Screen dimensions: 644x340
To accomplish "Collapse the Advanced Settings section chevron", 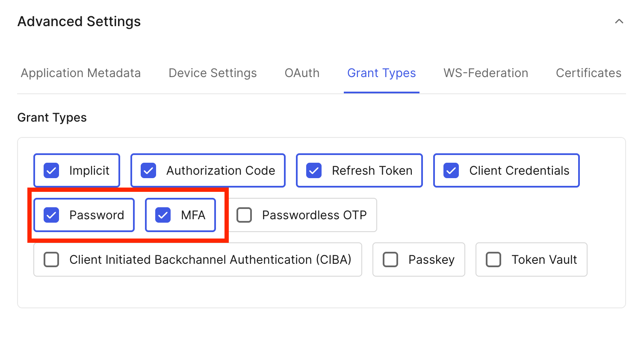I will tap(619, 21).
